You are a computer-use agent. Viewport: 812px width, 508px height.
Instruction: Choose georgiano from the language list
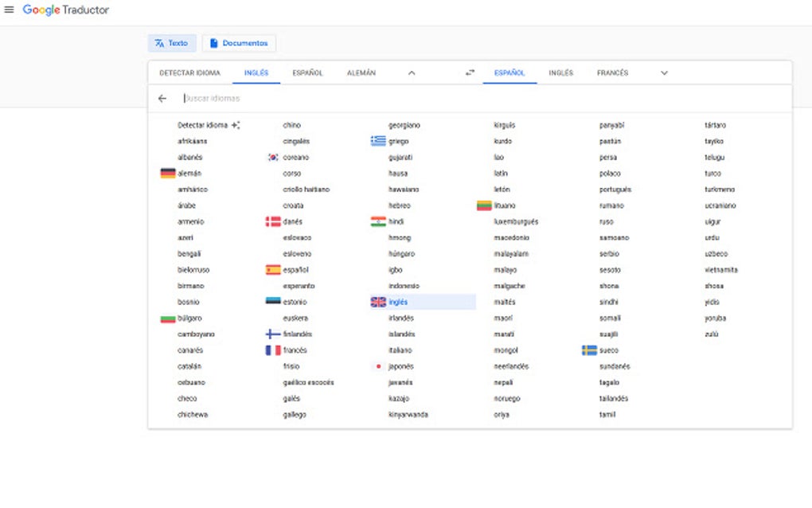pos(404,125)
